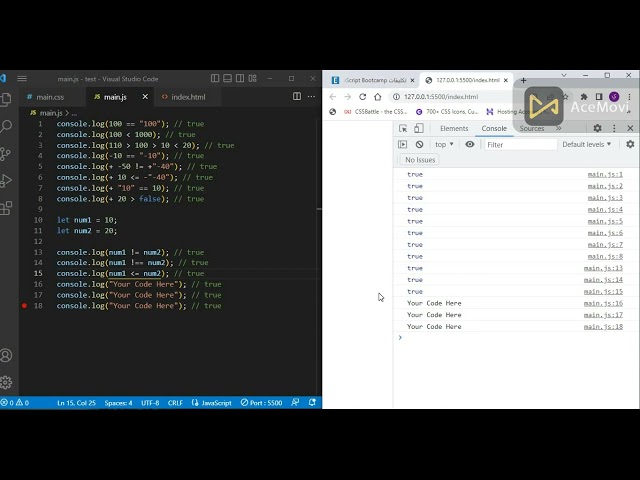Show the console sidebar
Viewport: 640px width, 480px height.
[x=402, y=144]
